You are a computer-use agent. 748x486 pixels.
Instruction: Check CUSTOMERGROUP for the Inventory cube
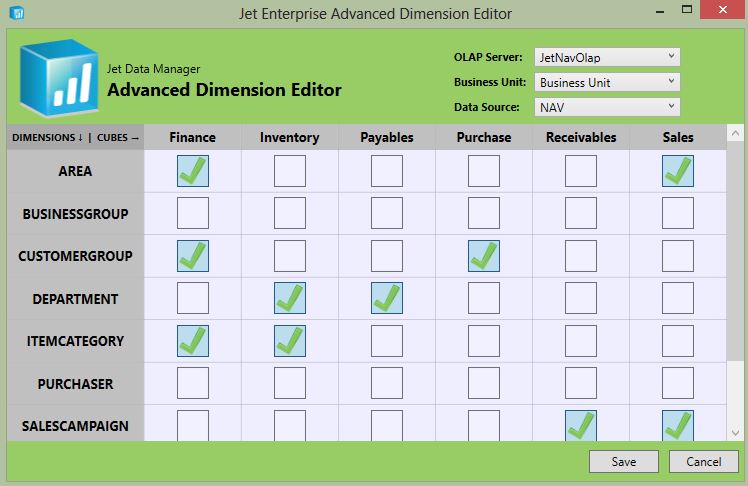pos(290,256)
